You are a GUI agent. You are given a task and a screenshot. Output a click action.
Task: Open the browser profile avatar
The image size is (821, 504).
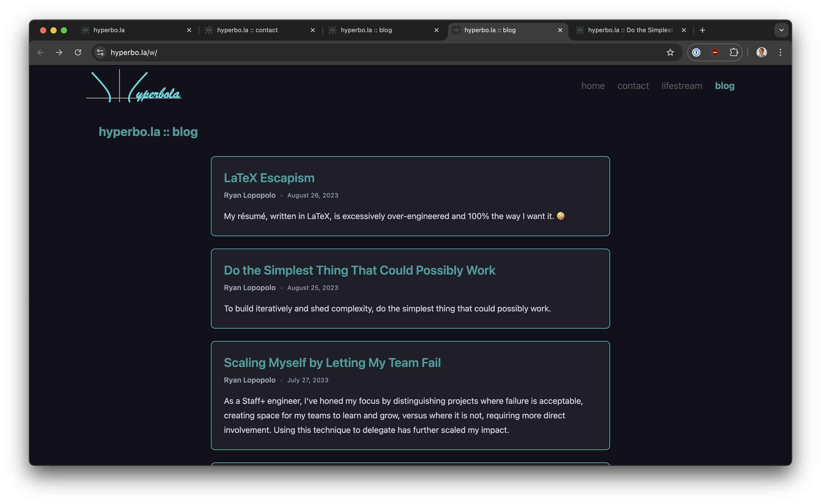(x=762, y=52)
